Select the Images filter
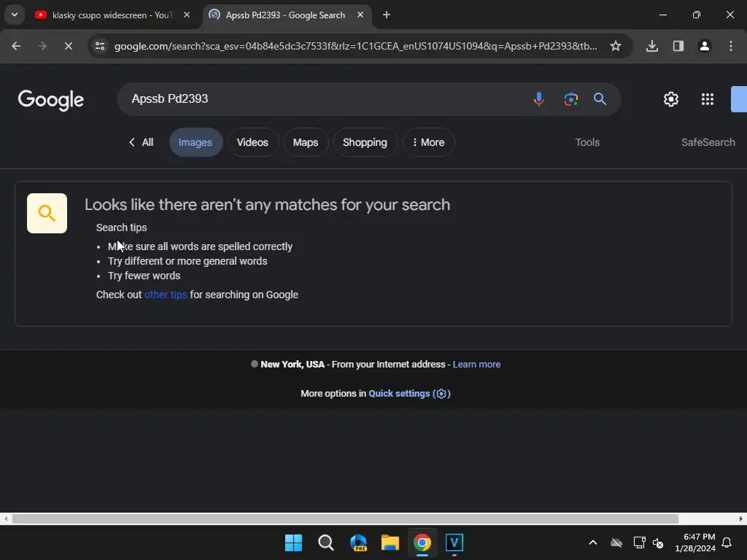This screenshot has width=747, height=560. click(x=196, y=142)
